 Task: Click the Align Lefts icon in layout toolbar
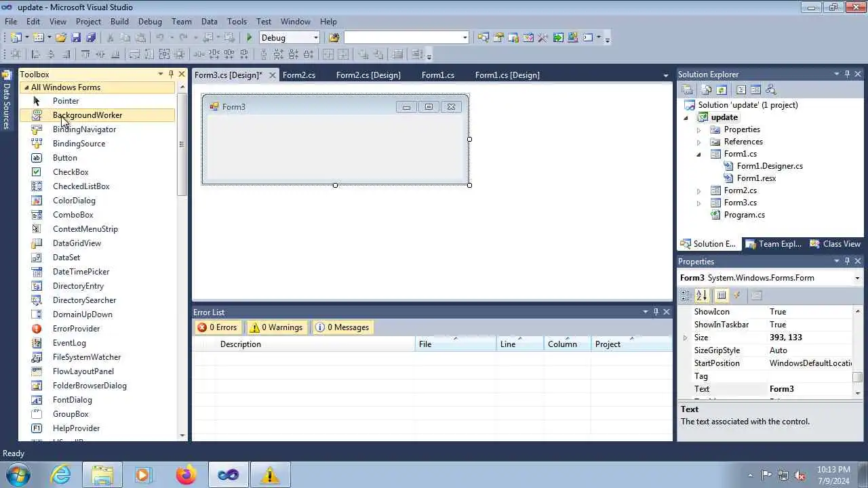coord(36,55)
